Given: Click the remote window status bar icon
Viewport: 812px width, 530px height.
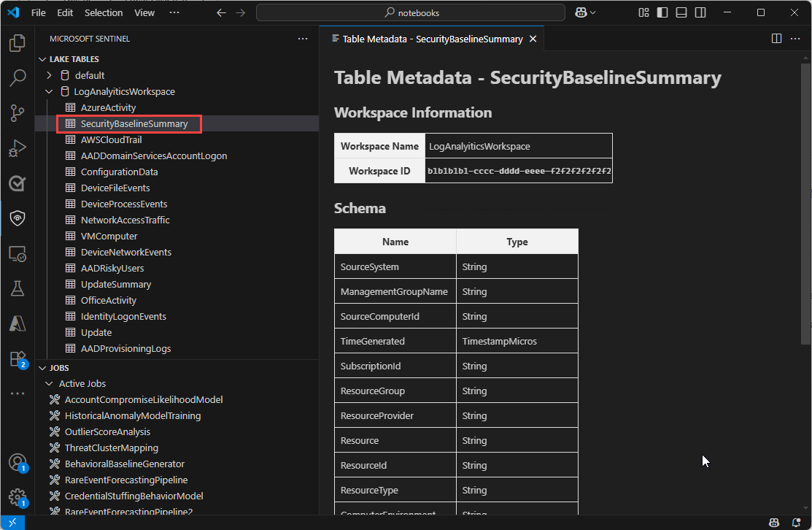Looking at the screenshot, I should 12,522.
